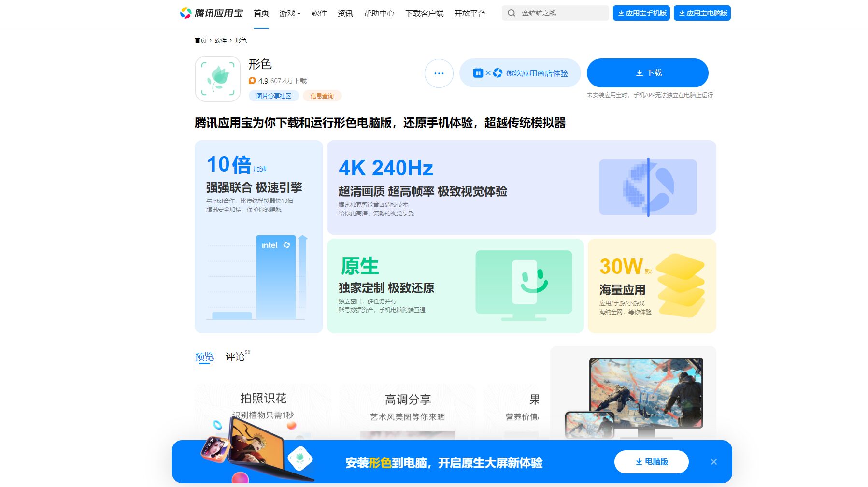Open the three-dot more options button

(439, 73)
